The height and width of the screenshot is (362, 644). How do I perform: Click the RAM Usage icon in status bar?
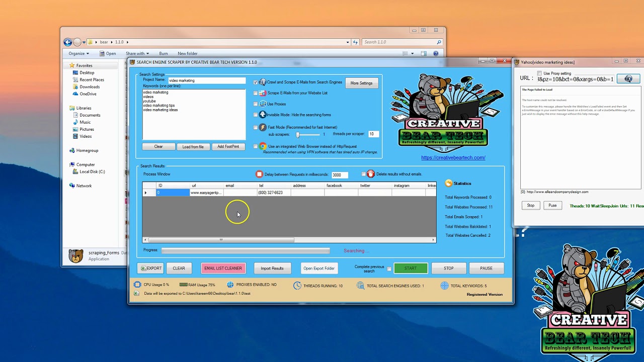pyautogui.click(x=184, y=285)
